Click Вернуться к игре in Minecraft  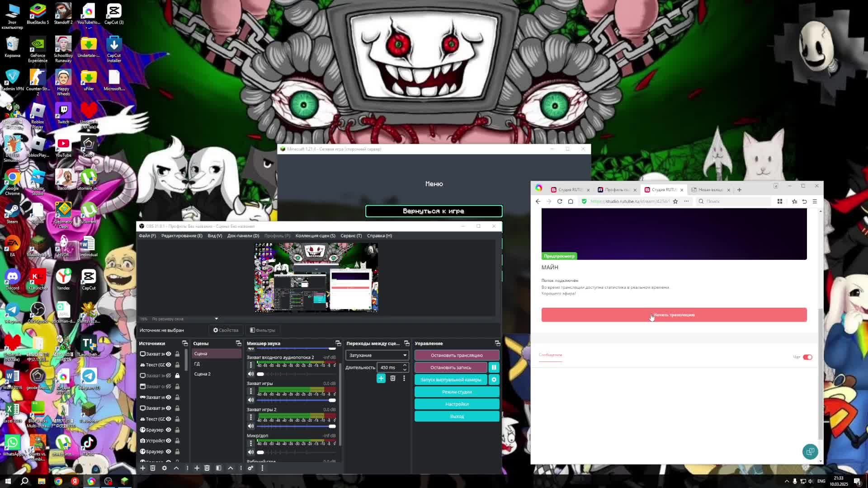point(434,211)
